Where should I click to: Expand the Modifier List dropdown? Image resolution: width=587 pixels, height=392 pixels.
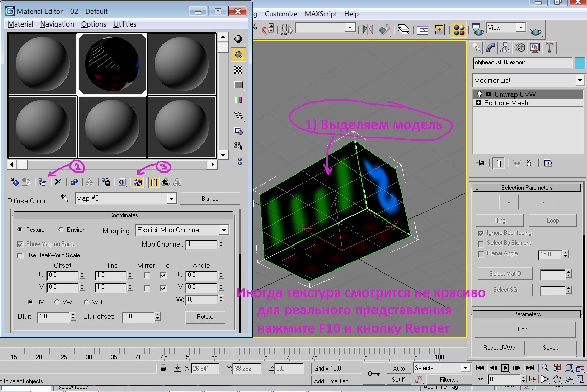(x=579, y=80)
